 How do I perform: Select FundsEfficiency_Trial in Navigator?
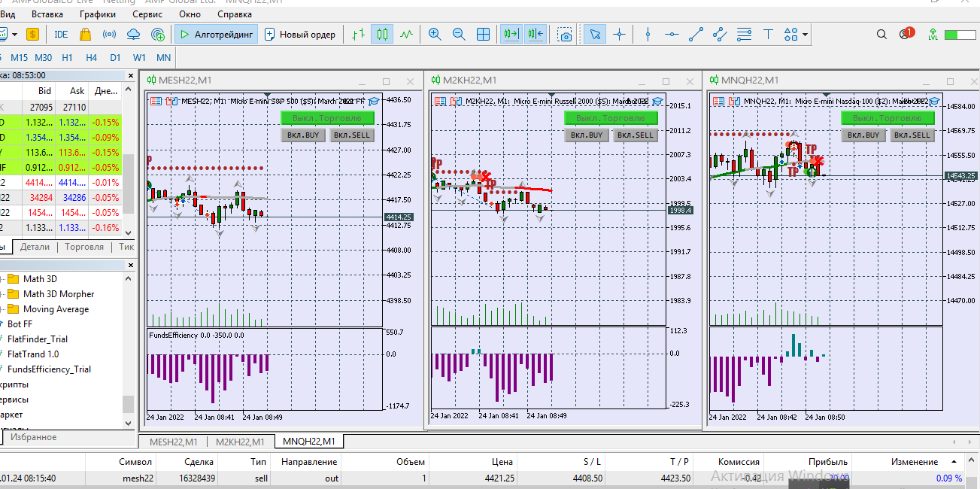click(x=49, y=369)
